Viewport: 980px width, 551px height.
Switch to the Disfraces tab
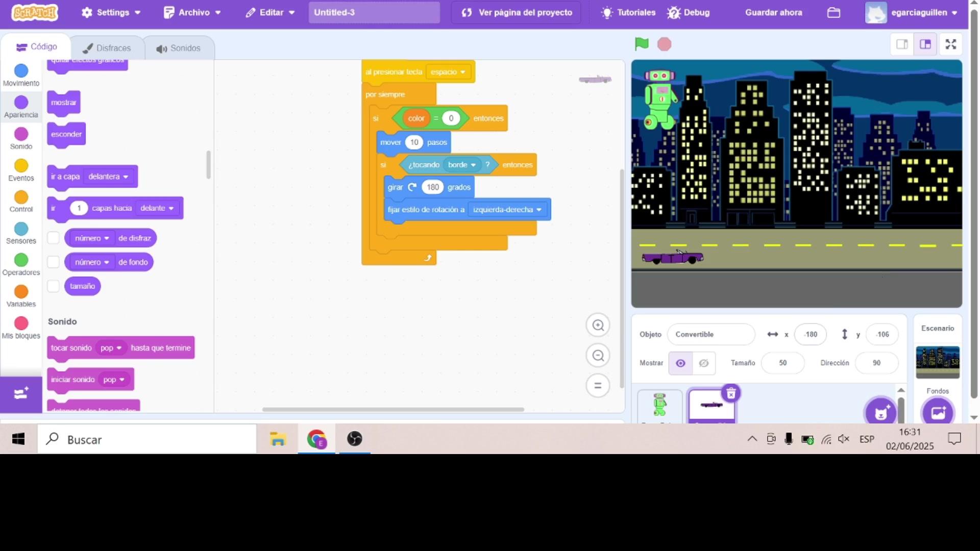pyautogui.click(x=107, y=48)
